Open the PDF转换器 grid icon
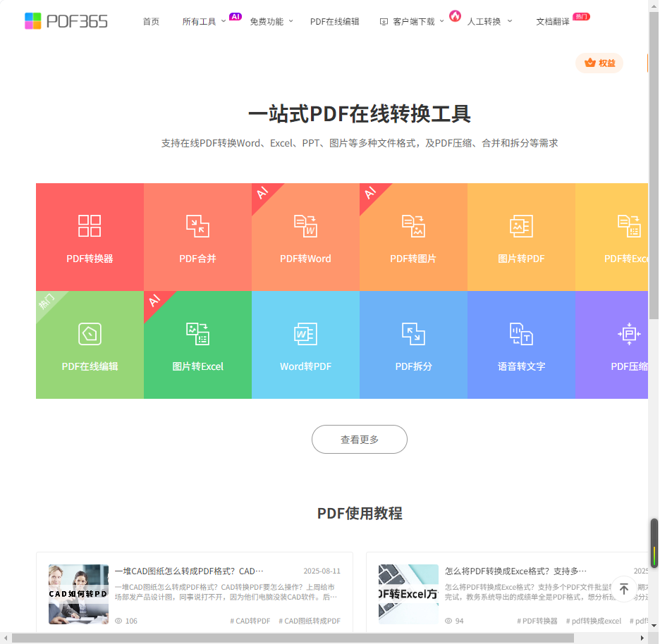 [x=90, y=226]
